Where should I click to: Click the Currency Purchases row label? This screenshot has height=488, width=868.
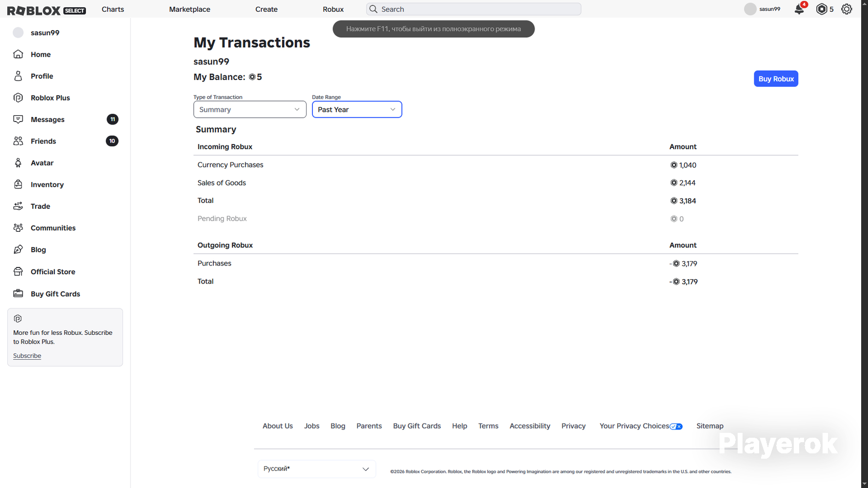click(x=230, y=165)
